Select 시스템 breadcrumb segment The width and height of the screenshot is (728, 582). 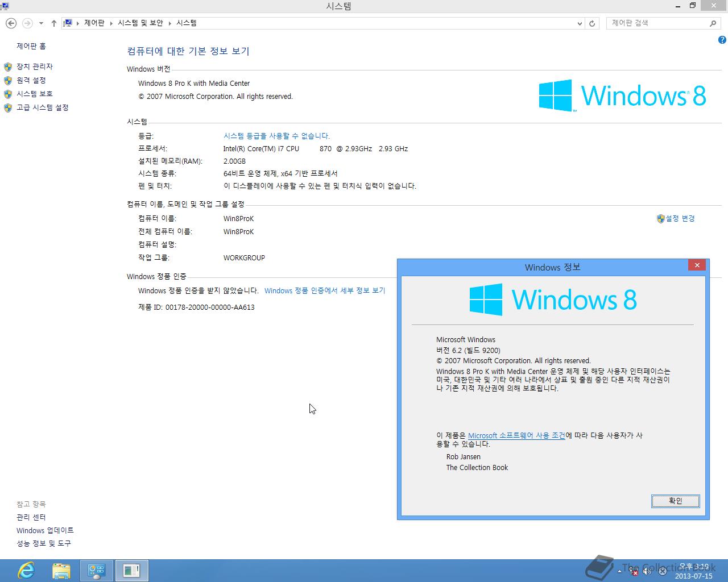pos(187,23)
